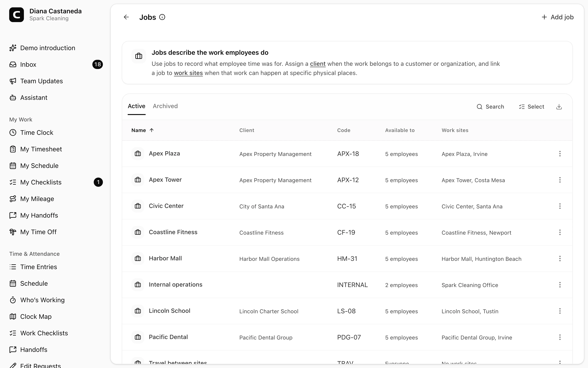The height and width of the screenshot is (368, 588).
Task: Open kebab menu for Apex Plaza row
Action: [x=560, y=154]
